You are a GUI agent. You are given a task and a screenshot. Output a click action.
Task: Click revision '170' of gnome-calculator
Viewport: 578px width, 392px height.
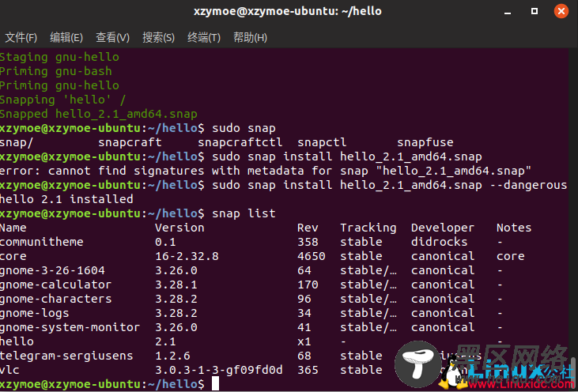[x=308, y=285]
